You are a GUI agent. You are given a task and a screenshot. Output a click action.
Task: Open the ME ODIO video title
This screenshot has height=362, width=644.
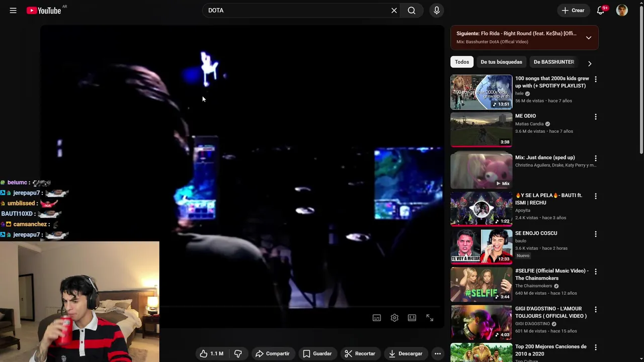pos(525,116)
